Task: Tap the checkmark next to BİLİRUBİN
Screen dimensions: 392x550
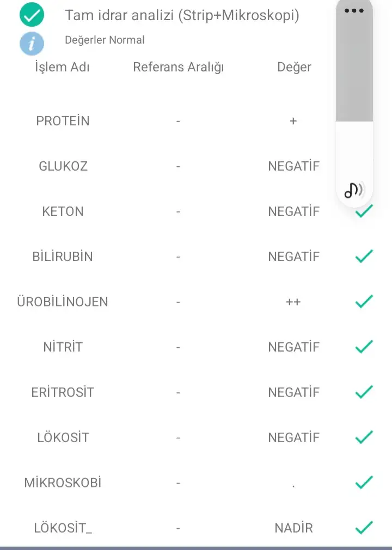Action: click(x=364, y=256)
